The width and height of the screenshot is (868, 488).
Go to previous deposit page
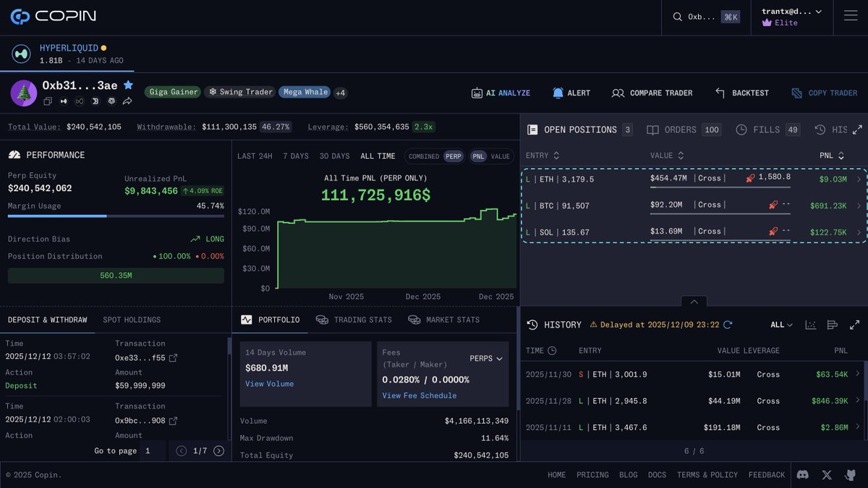[182, 450]
